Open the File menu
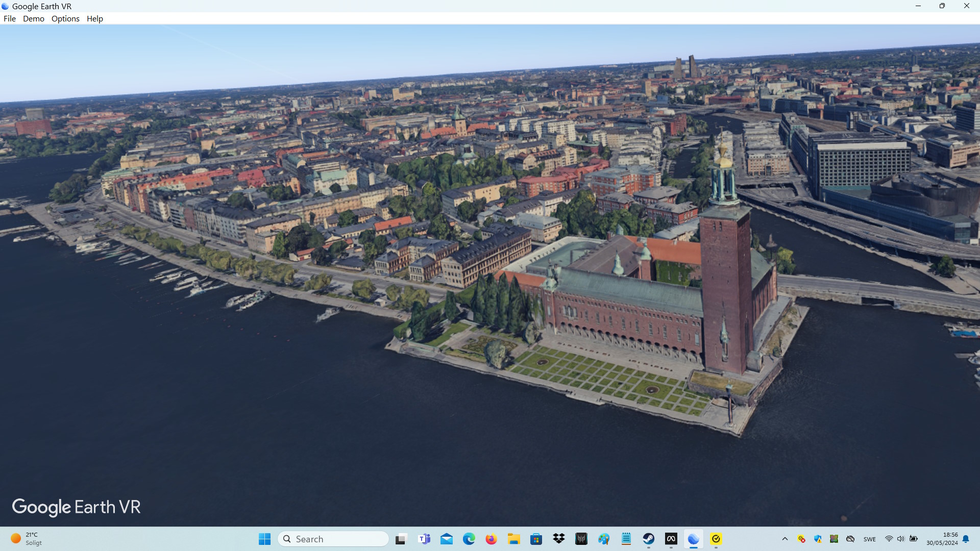This screenshot has height=551, width=980. 10,19
